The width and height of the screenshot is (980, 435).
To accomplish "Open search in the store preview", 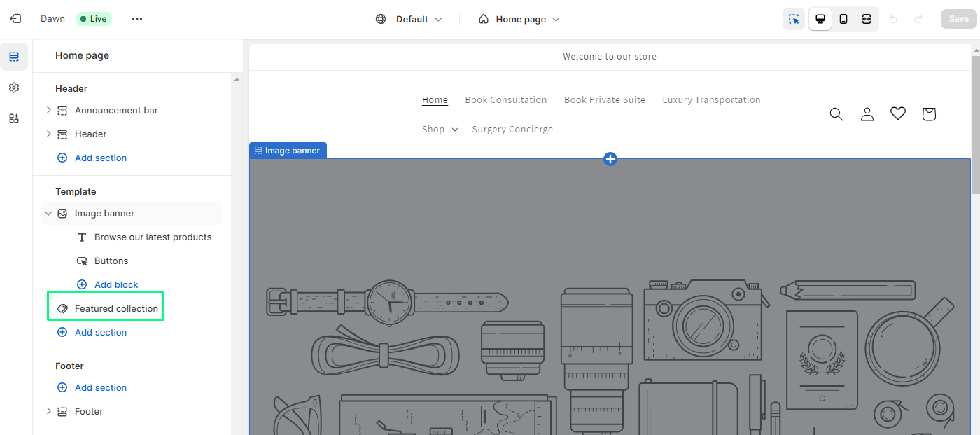I will point(836,113).
